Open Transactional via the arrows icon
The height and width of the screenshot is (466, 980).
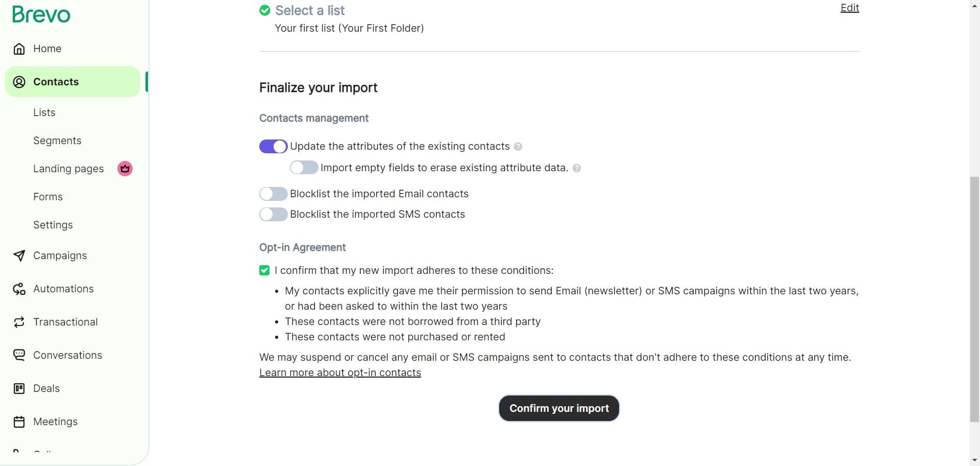[19, 322]
